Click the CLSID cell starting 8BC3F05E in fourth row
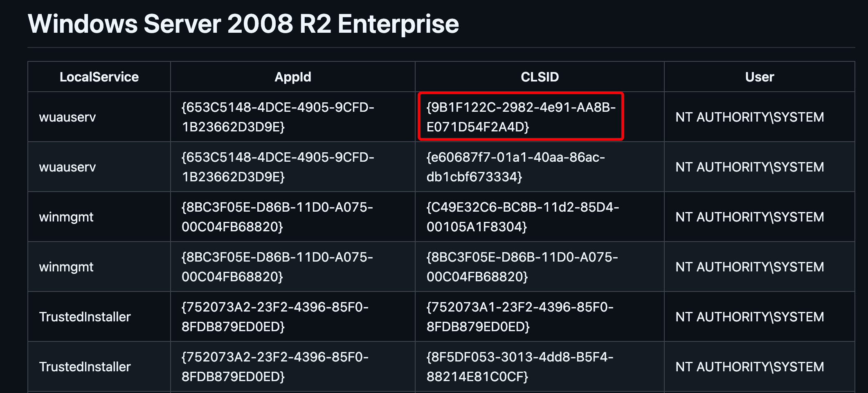This screenshot has width=868, height=393. click(522, 267)
